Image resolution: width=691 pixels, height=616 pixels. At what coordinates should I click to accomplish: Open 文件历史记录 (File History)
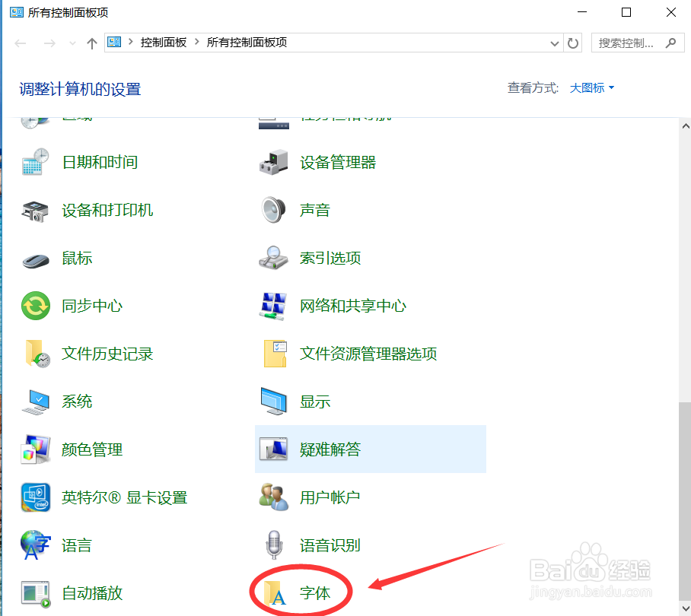pos(107,354)
